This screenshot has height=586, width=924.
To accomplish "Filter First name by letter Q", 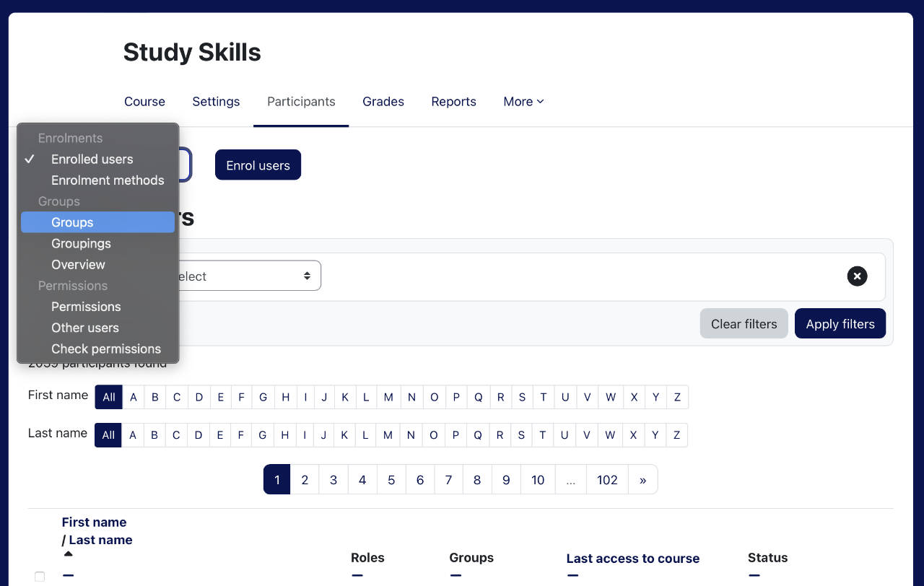I will pyautogui.click(x=479, y=397).
